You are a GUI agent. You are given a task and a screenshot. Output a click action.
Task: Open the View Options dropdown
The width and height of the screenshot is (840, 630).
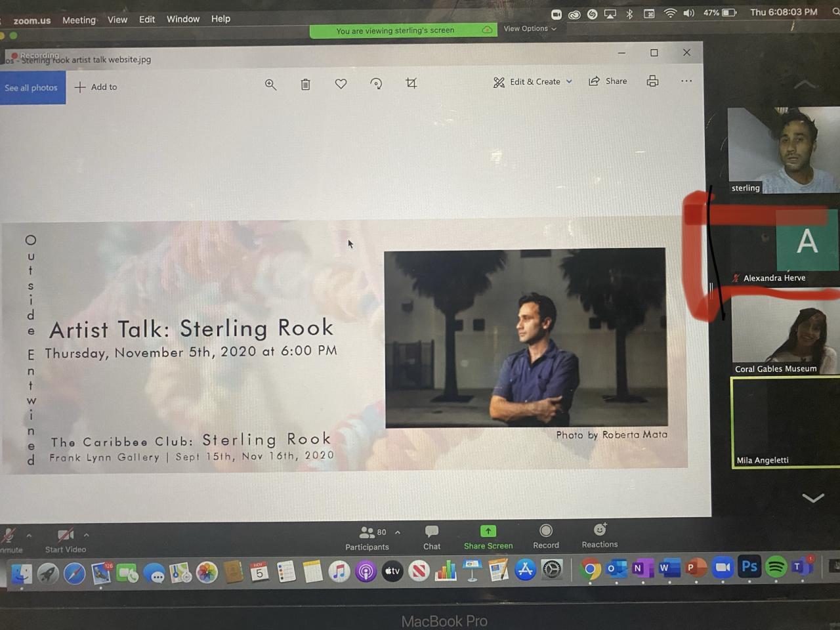pyautogui.click(x=530, y=29)
